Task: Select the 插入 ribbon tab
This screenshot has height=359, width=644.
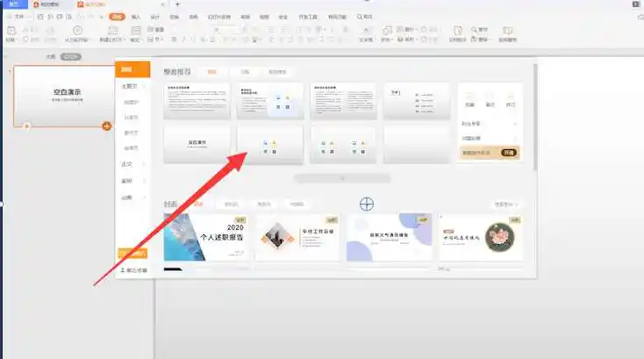Action: point(135,17)
